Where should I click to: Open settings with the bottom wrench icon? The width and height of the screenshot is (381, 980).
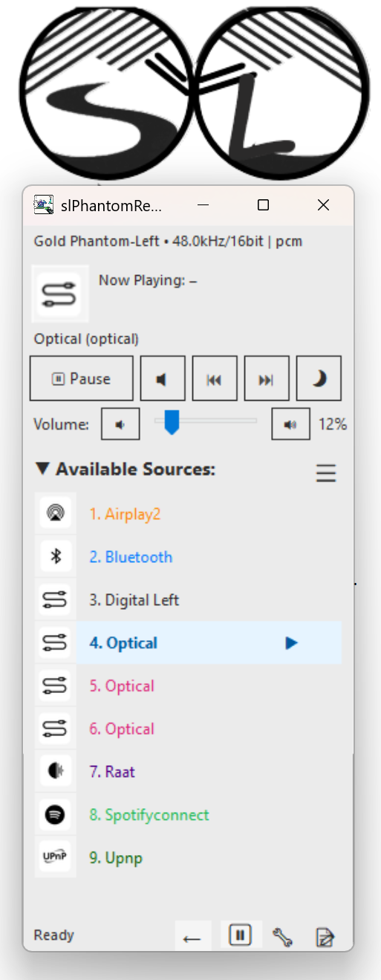(282, 937)
